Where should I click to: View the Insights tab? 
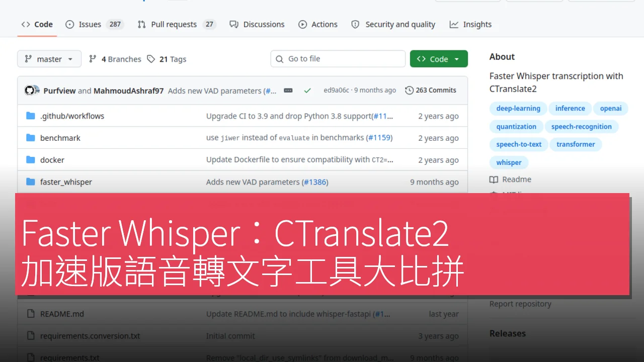470,24
